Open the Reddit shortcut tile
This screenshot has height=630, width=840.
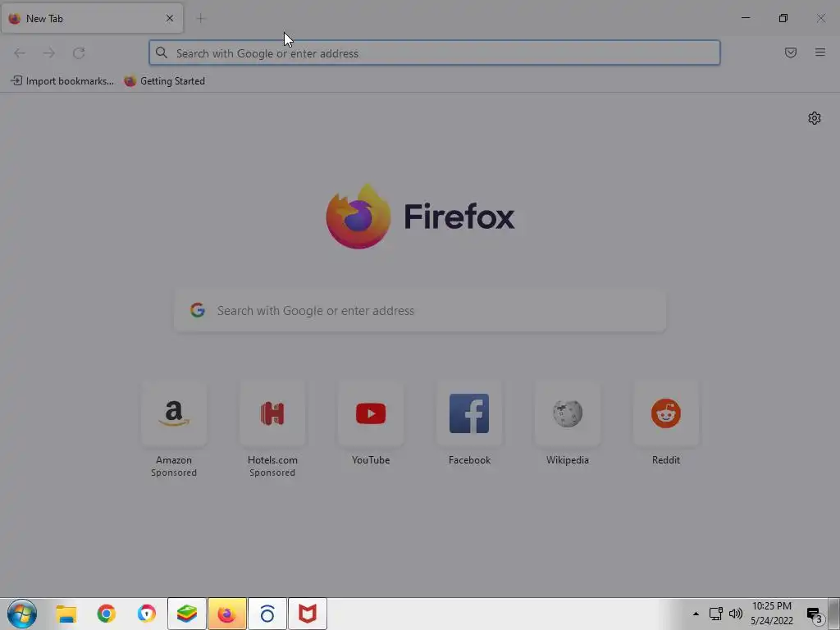(666, 413)
